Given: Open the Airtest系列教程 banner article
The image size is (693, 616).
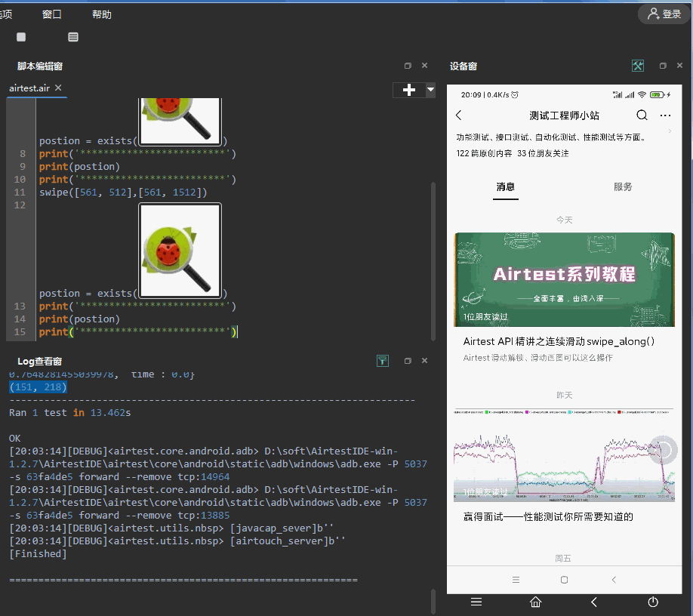Looking at the screenshot, I should [565, 280].
